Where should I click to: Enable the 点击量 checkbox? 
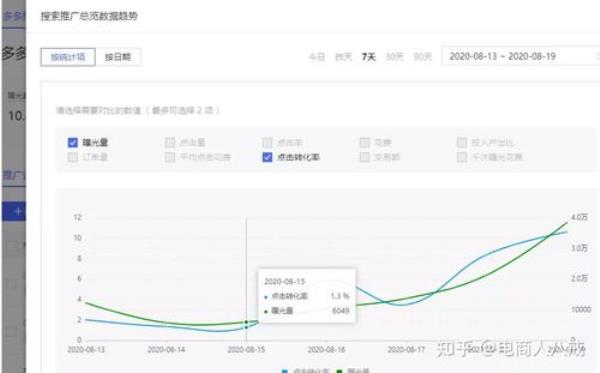point(170,143)
